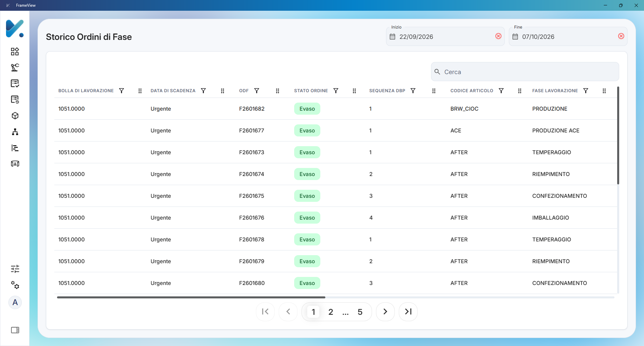
Task: Filter the Bolla di Lavorazione column
Action: pos(121,91)
